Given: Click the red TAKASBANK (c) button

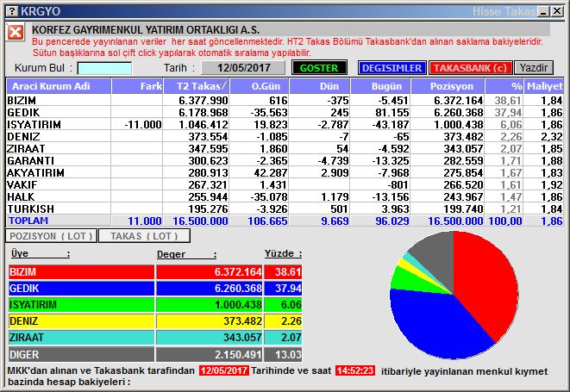Looking at the screenshot, I should pyautogui.click(x=470, y=68).
